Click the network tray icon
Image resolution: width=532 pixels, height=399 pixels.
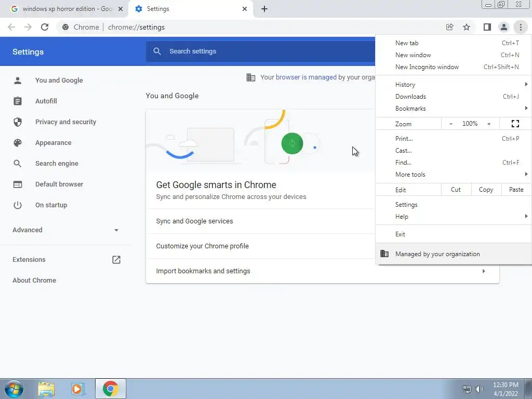[x=467, y=389]
